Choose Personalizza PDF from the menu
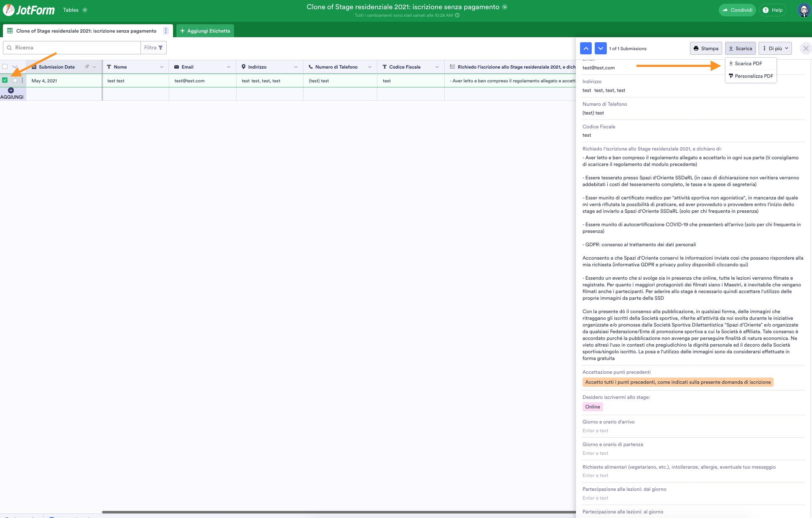Screen dimensions: 812x518 [751, 76]
